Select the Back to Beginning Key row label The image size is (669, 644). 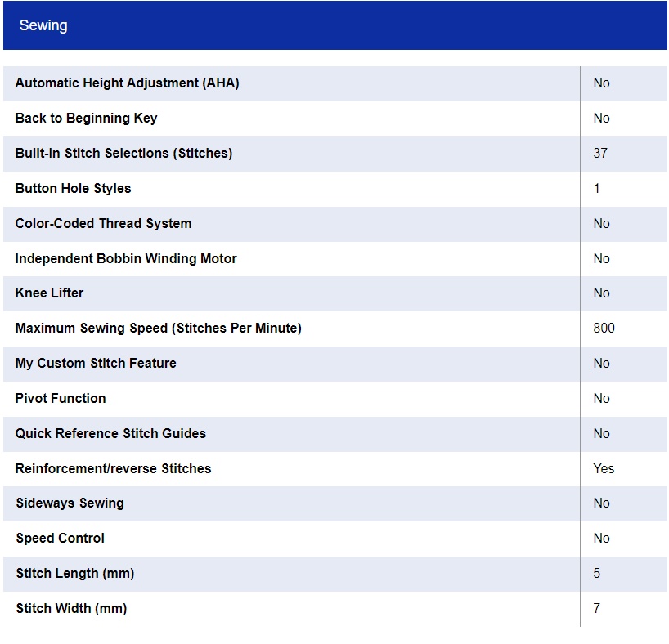(x=86, y=119)
